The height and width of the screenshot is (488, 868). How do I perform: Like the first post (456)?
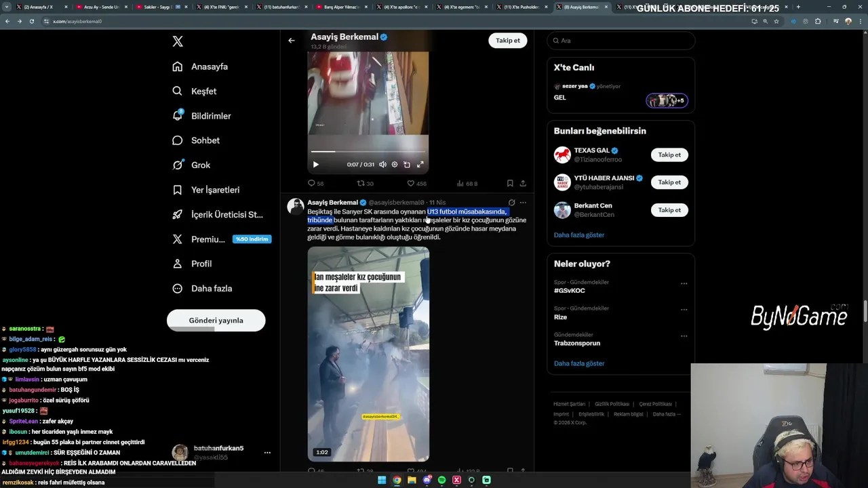tap(416, 184)
